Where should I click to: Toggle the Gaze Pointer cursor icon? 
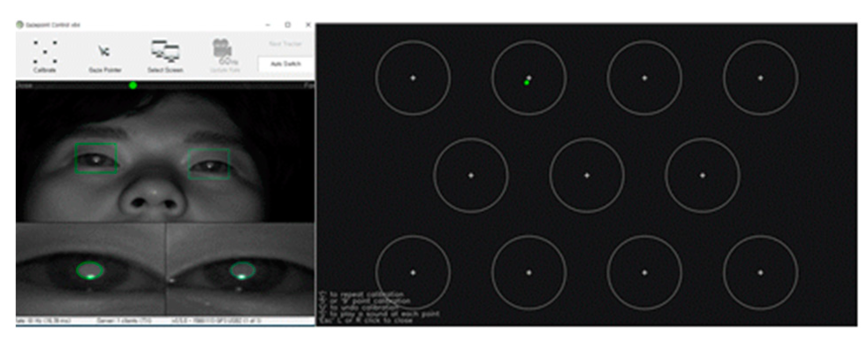click(x=104, y=52)
